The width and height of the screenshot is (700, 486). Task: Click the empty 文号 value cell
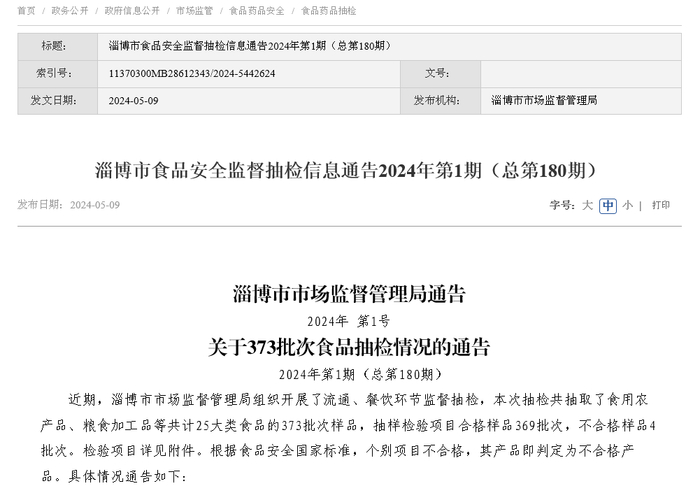[x=581, y=74]
